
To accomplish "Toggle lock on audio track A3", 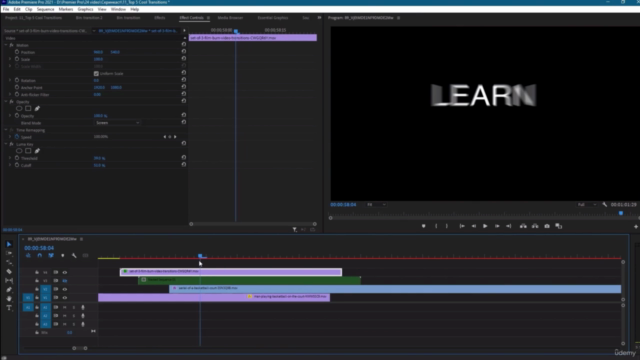I will click(x=37, y=324).
